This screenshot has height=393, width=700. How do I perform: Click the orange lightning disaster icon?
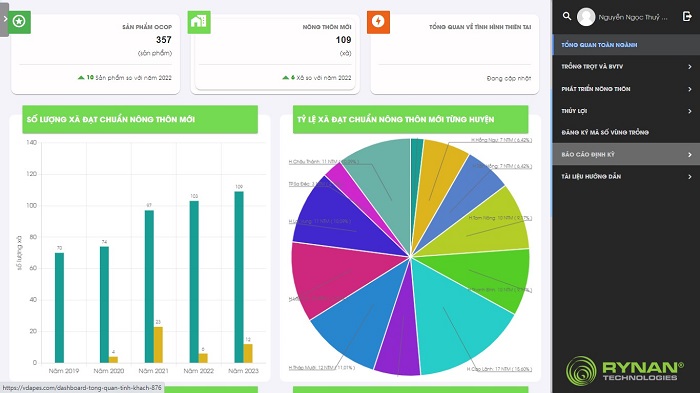point(378,21)
